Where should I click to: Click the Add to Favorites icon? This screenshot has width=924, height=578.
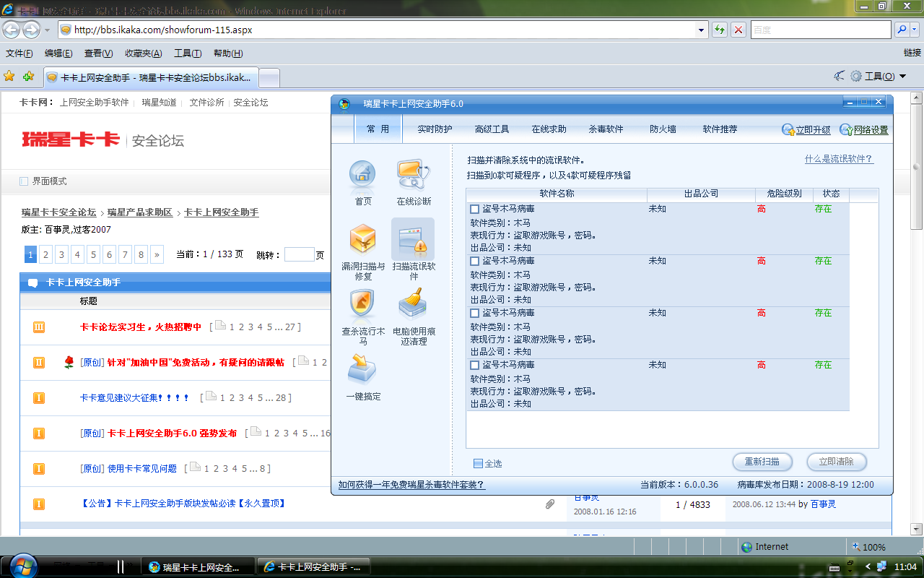pyautogui.click(x=28, y=76)
